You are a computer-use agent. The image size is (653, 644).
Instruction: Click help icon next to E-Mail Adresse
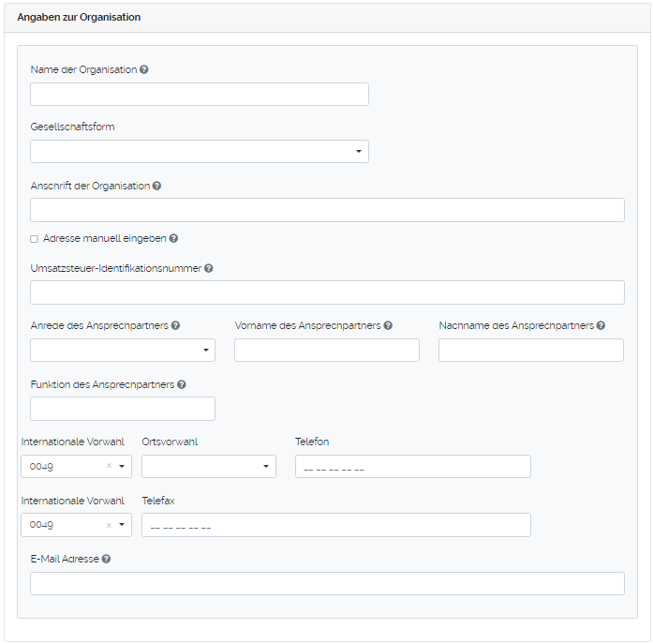tap(106, 559)
